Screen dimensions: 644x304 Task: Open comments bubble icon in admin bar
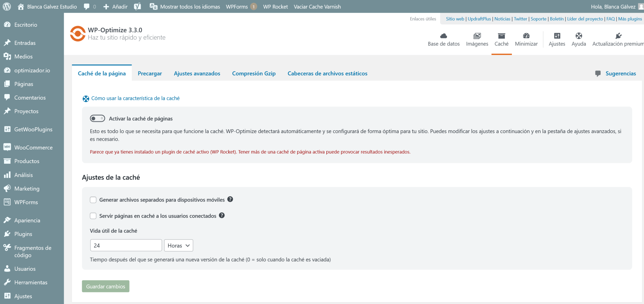(87, 6)
